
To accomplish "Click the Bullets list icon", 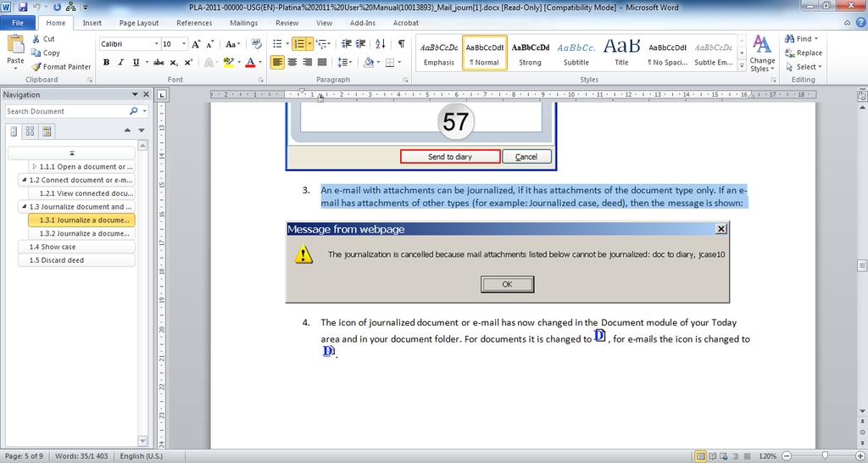I will (277, 44).
